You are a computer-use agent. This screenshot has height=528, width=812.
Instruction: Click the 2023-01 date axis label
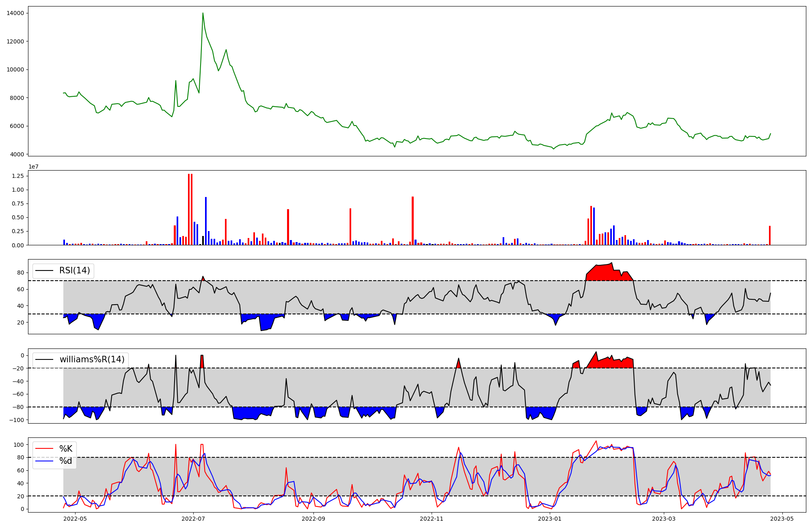point(550,519)
